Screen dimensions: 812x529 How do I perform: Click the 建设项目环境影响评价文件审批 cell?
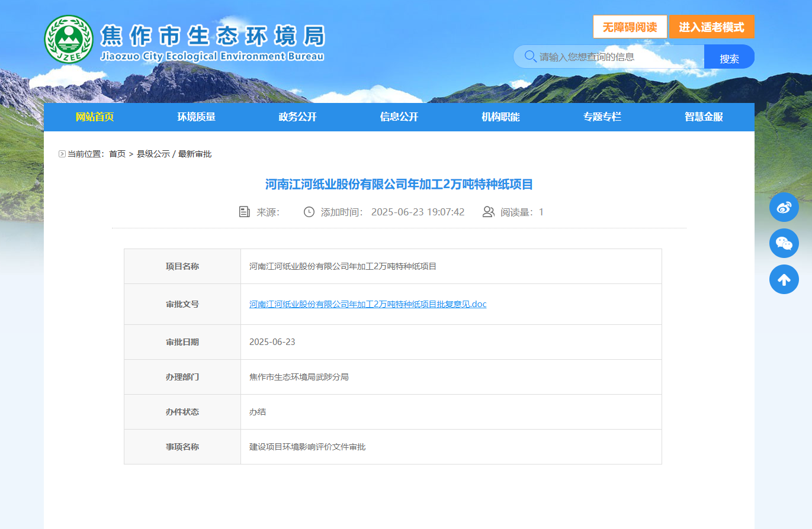(x=307, y=447)
